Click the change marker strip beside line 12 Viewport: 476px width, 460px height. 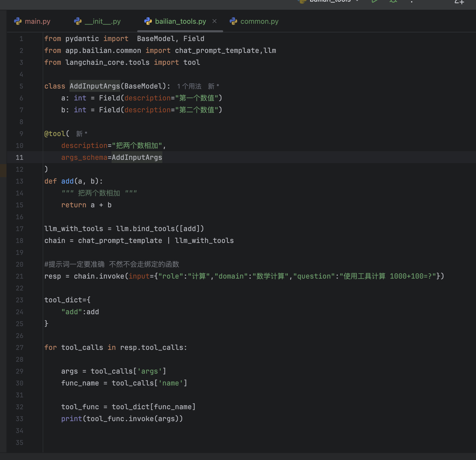tap(3, 170)
